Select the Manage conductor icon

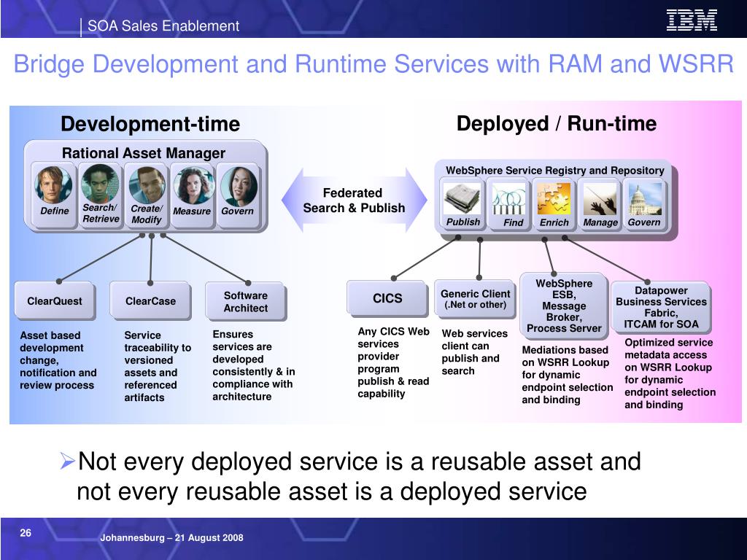(x=600, y=198)
